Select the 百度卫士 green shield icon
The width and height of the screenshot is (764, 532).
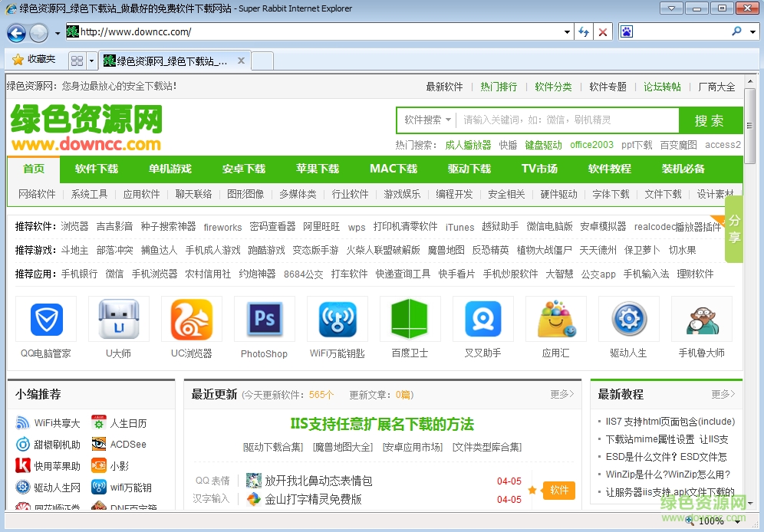[410, 319]
